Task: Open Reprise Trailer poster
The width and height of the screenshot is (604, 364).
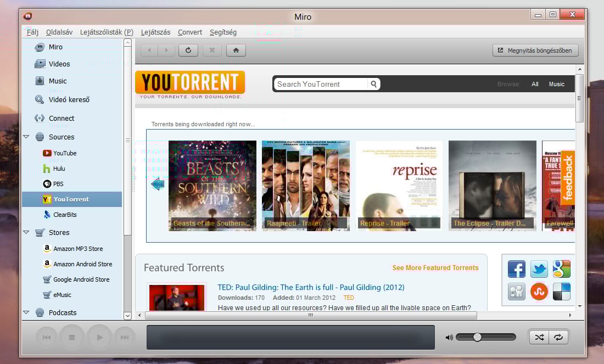Action: point(399,186)
